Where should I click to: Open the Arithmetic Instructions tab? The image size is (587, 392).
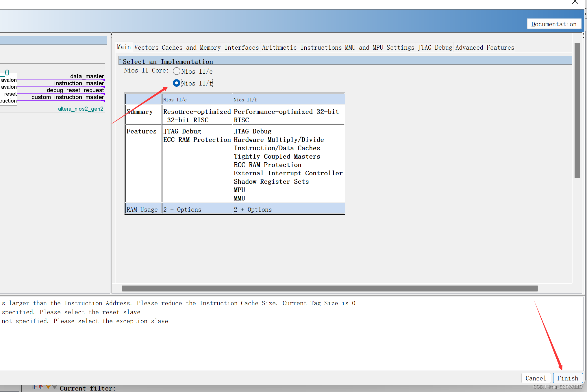click(302, 48)
